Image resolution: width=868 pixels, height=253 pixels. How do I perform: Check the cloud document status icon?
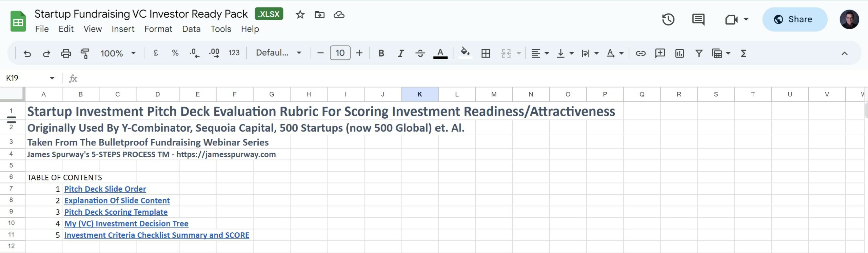click(339, 15)
